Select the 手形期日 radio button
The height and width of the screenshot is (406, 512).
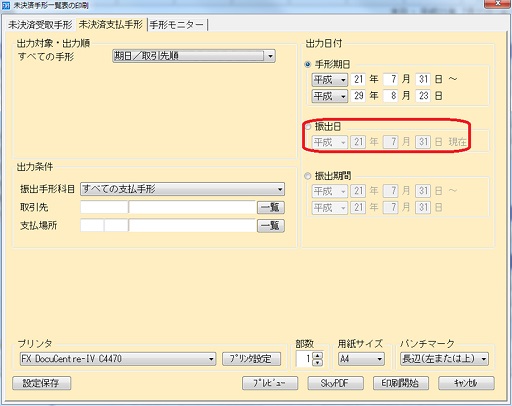point(308,64)
